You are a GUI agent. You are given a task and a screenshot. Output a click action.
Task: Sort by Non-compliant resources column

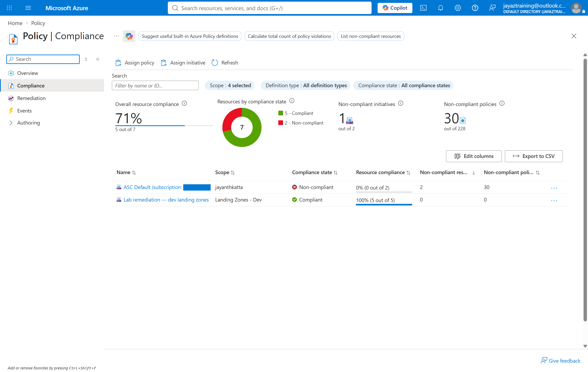click(447, 172)
